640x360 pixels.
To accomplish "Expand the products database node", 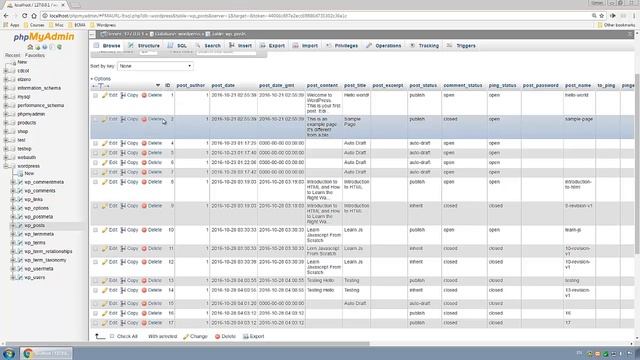I will (x=6, y=123).
